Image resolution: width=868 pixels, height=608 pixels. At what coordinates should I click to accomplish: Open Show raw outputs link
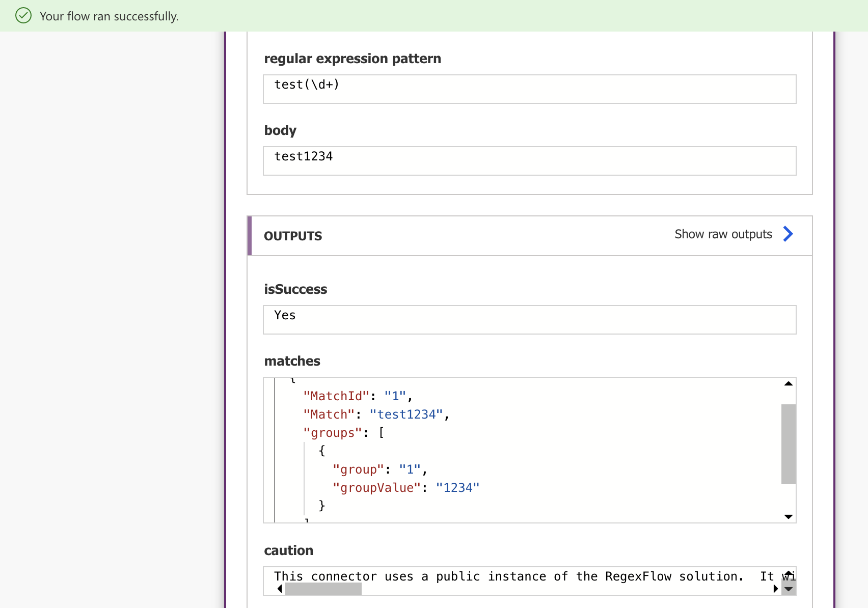pos(723,234)
